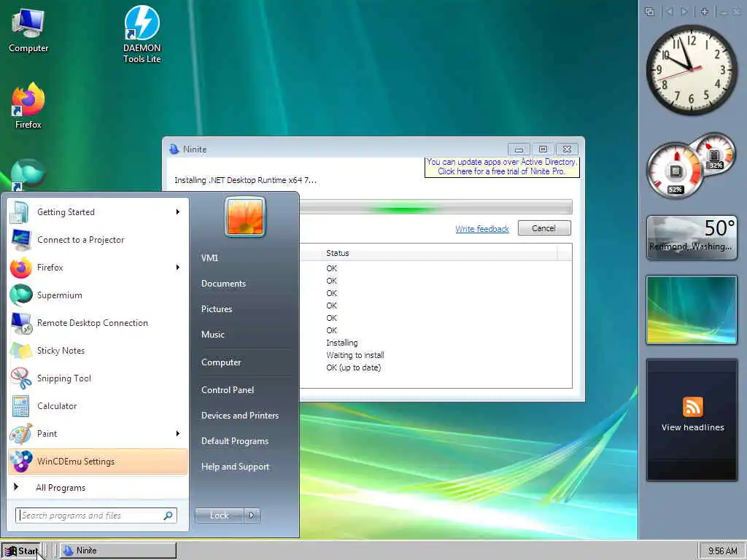Open DAEMON Tools Lite desktop shortcut
Image resolution: width=747 pixels, height=560 pixels.
point(142,34)
